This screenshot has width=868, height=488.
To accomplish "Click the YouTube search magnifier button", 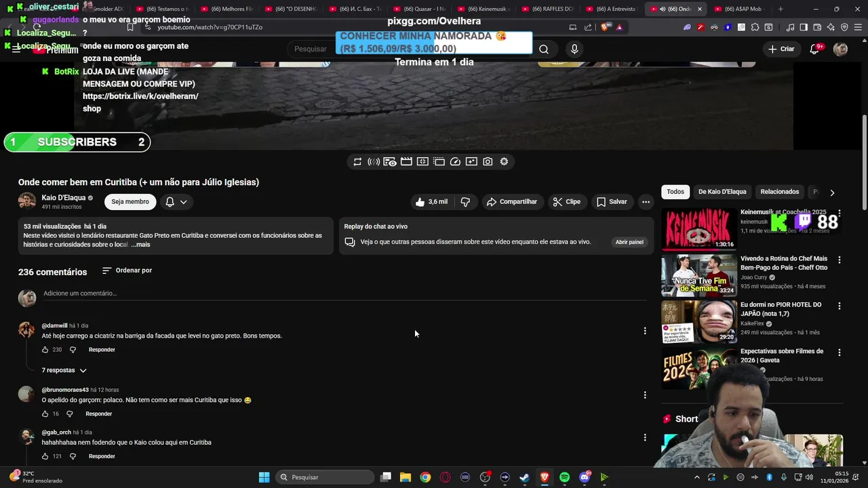I will (x=544, y=49).
